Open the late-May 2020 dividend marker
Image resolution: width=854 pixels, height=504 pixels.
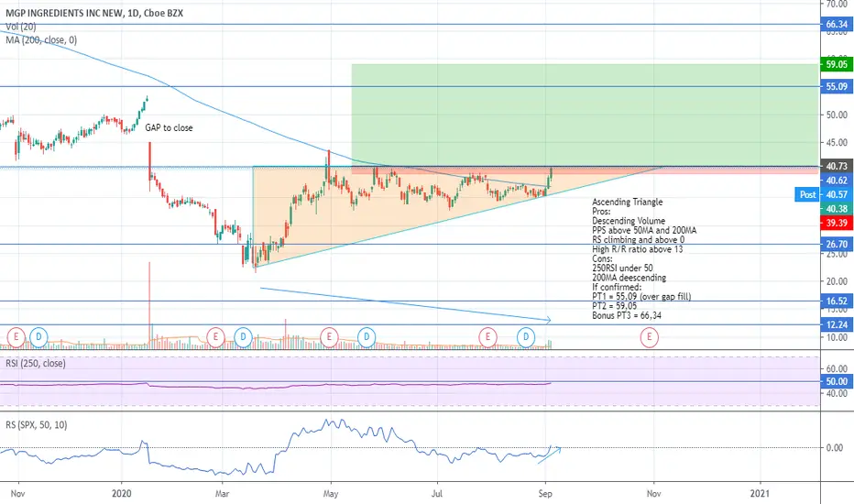click(367, 337)
